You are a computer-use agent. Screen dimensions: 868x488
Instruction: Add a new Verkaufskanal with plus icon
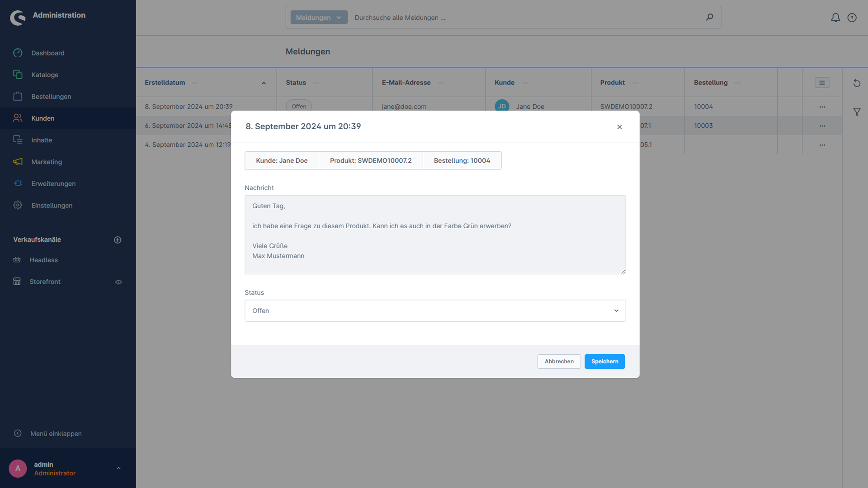point(118,240)
